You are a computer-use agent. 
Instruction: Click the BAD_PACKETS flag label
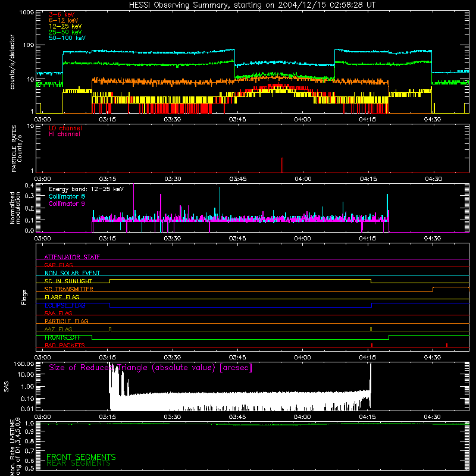pos(65,345)
